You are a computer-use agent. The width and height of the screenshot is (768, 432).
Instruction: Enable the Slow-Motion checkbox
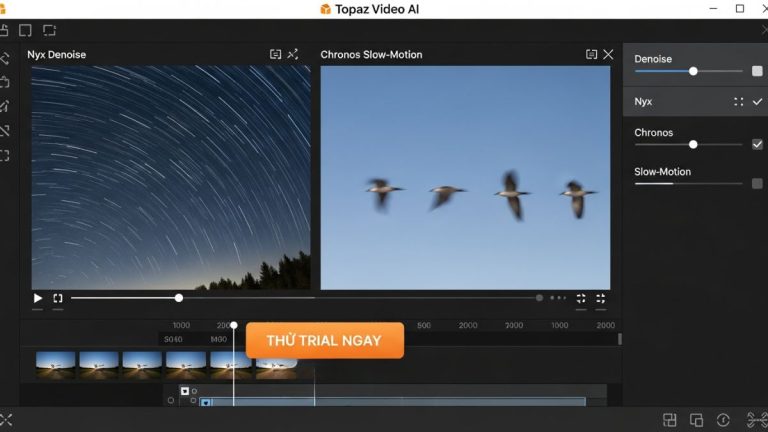point(757,183)
